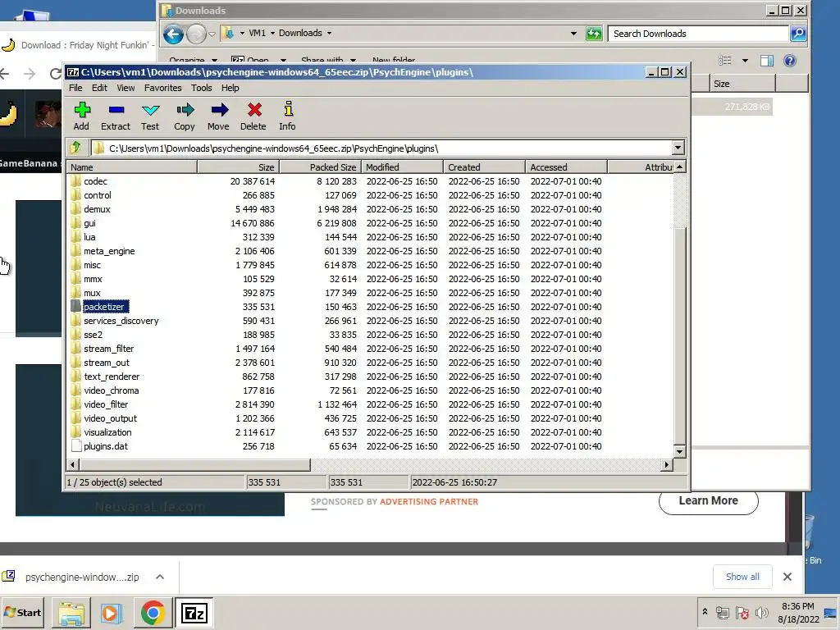Sort Explorer list by Size column
Viewport: 840px width, 630px height.
[x=742, y=84]
